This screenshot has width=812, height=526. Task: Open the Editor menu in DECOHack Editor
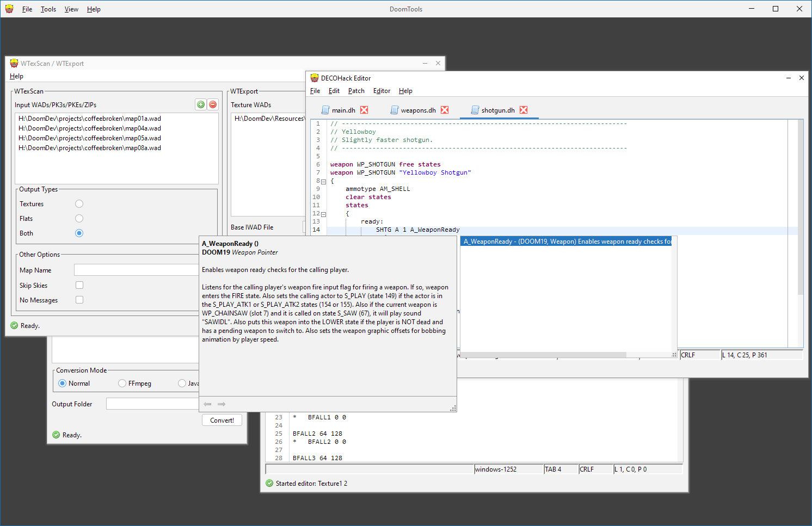(x=382, y=91)
